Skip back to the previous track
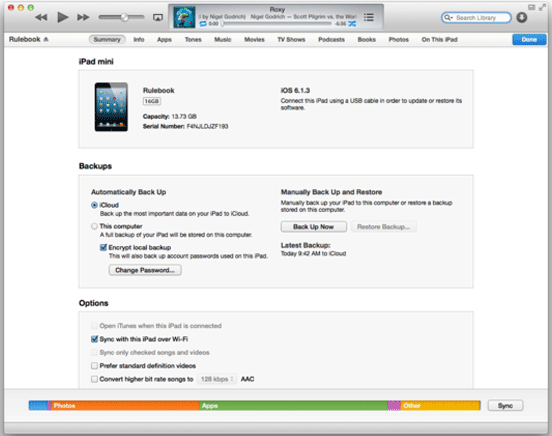 [x=42, y=17]
